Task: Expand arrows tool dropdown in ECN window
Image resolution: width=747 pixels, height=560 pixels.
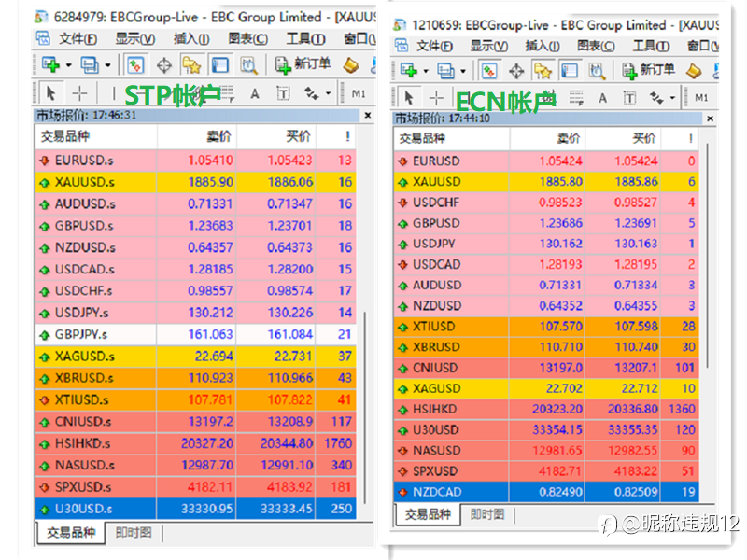Action: [672, 98]
